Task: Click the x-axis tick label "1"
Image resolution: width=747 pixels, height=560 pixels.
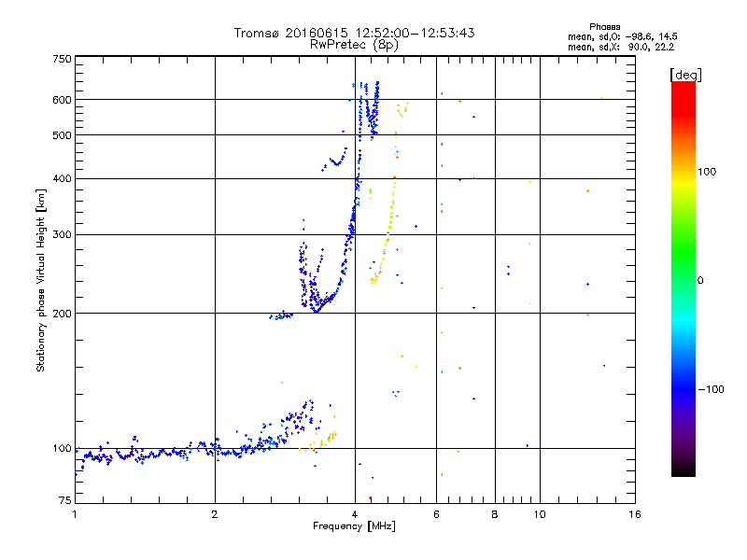Action: [75, 514]
